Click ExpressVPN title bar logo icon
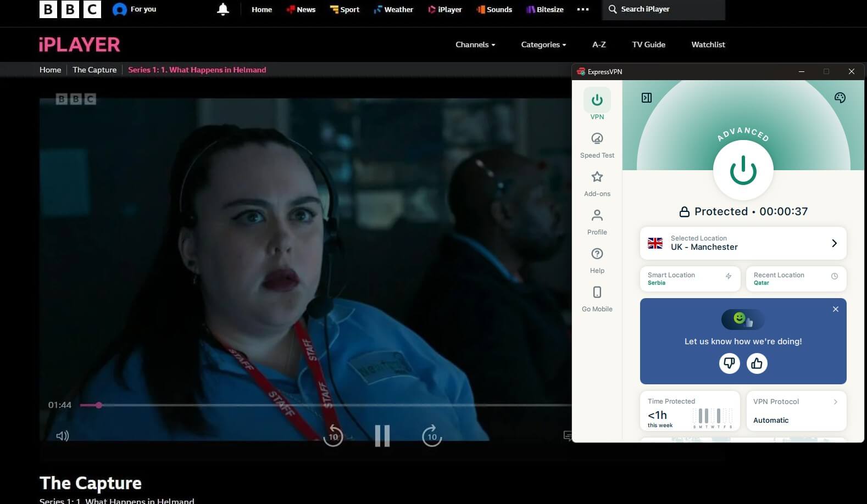The height and width of the screenshot is (504, 867). (x=581, y=71)
